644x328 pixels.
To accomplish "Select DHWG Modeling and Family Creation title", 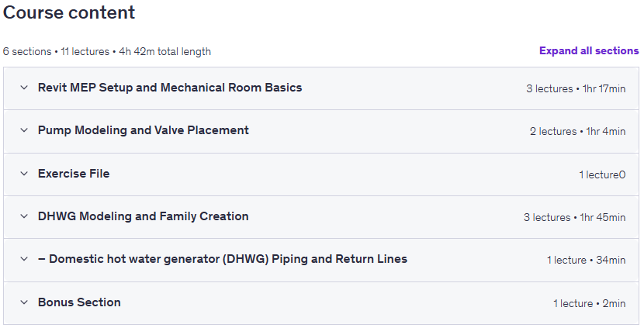I will click(x=144, y=216).
